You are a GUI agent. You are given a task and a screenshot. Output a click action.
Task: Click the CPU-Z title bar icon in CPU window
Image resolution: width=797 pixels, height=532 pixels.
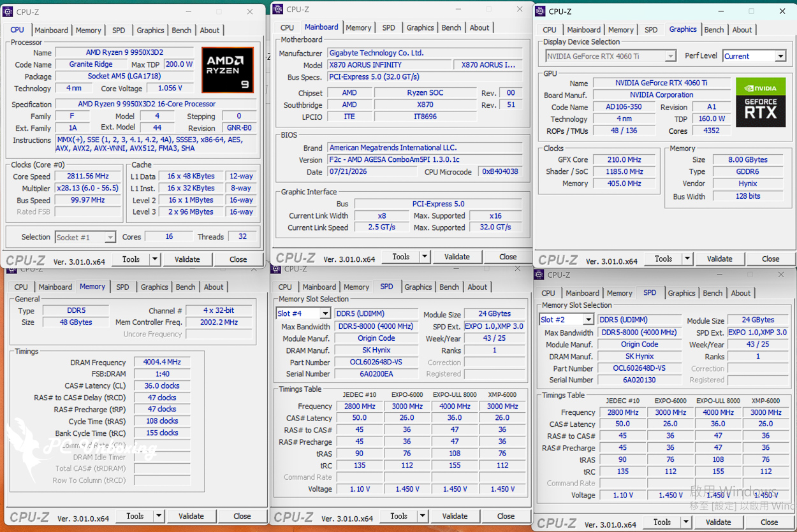click(x=9, y=11)
